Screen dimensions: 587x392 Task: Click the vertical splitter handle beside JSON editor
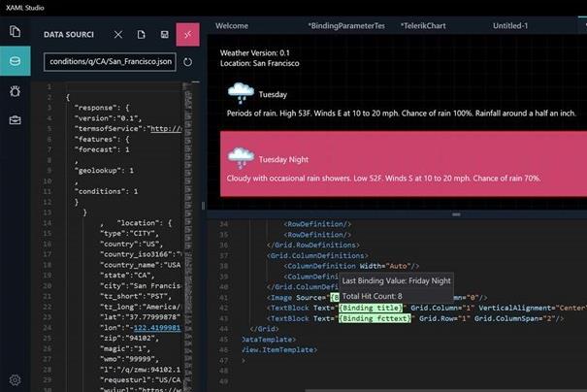[204, 206]
